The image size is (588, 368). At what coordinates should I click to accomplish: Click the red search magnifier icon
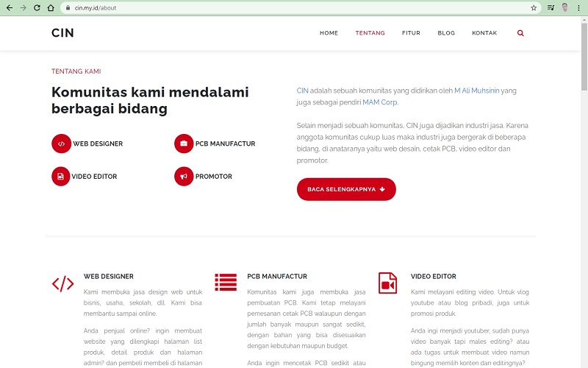520,33
